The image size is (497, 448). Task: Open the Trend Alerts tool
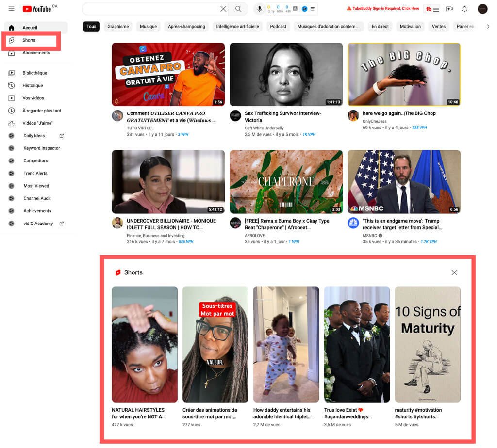pos(36,173)
